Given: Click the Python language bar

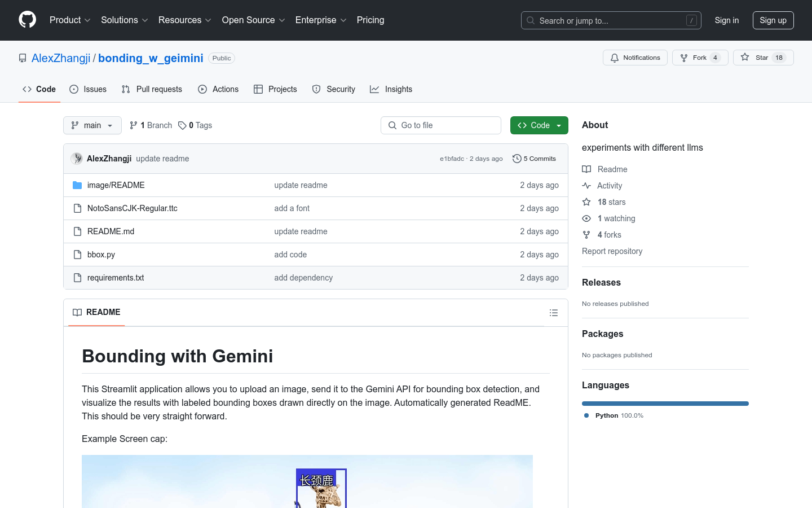Looking at the screenshot, I should pos(665,404).
